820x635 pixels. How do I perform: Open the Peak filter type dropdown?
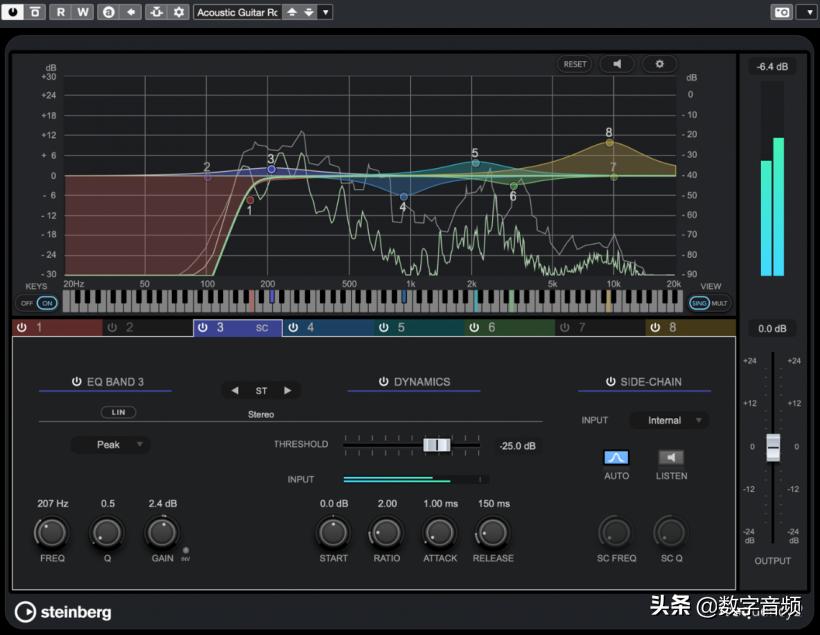pos(110,444)
